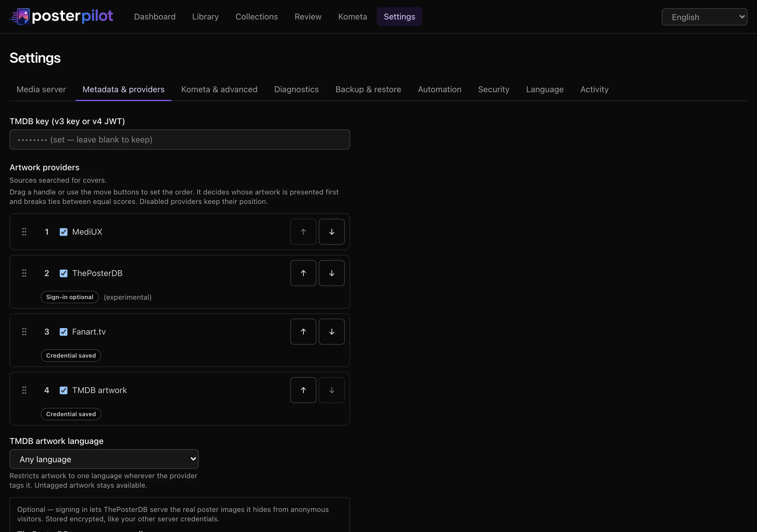Disable the ThePosterDB provider checkbox
The width and height of the screenshot is (757, 532).
click(64, 273)
